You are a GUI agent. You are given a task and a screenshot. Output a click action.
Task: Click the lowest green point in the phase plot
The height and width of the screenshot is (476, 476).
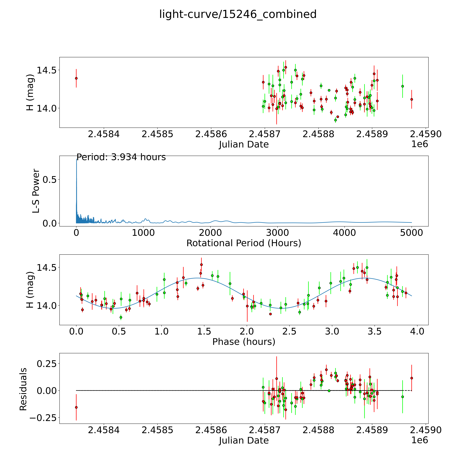(x=121, y=317)
